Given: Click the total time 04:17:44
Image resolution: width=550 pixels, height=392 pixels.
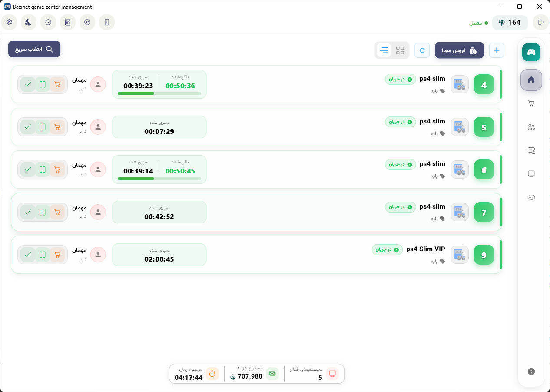Looking at the screenshot, I should (x=189, y=378).
